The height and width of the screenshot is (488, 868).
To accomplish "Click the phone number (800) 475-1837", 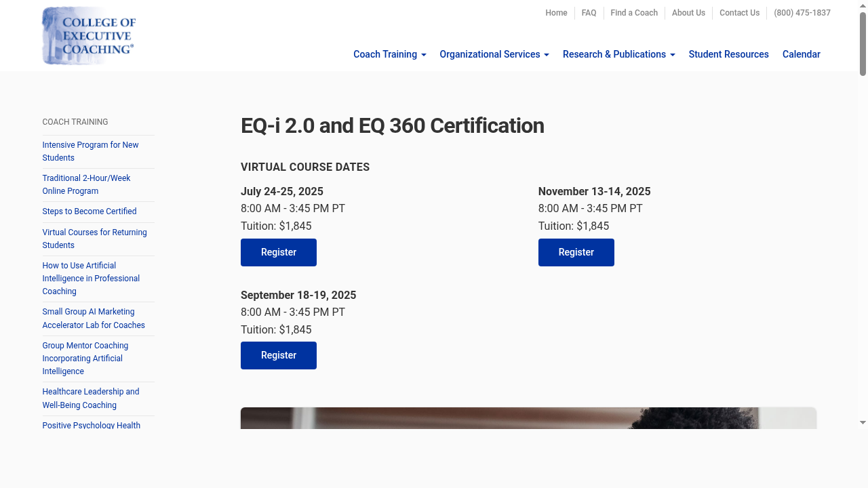I will pyautogui.click(x=802, y=13).
